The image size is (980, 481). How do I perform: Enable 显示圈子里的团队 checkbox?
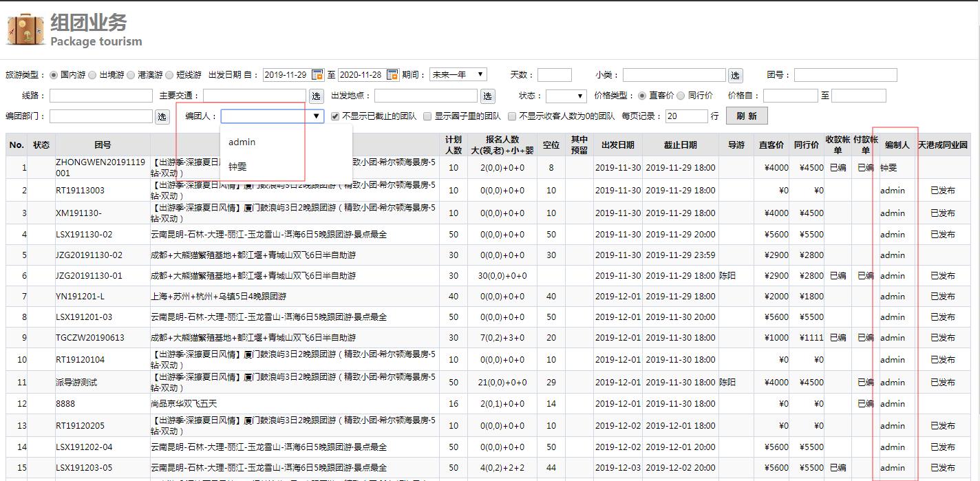click(x=427, y=116)
